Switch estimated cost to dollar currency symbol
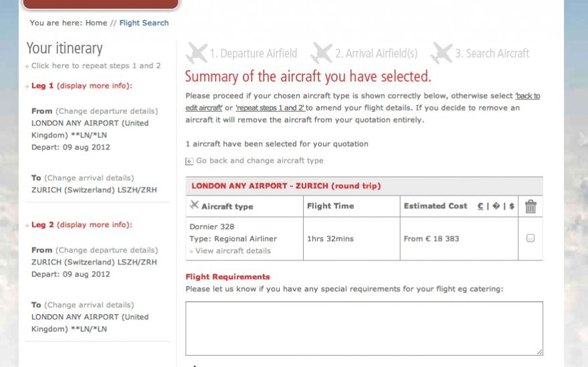588x367 pixels. point(512,206)
